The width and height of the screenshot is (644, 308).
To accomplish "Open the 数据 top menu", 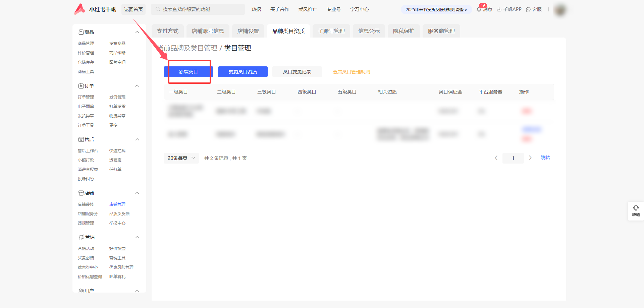I will pos(256,9).
